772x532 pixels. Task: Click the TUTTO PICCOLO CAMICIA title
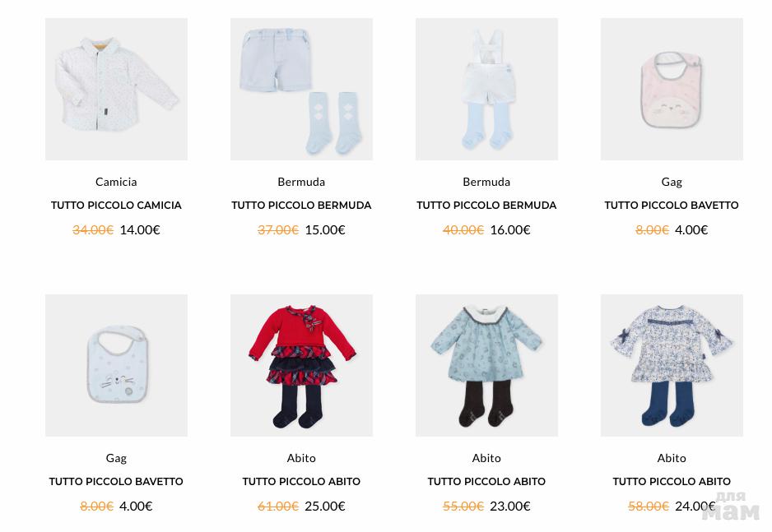tap(116, 205)
